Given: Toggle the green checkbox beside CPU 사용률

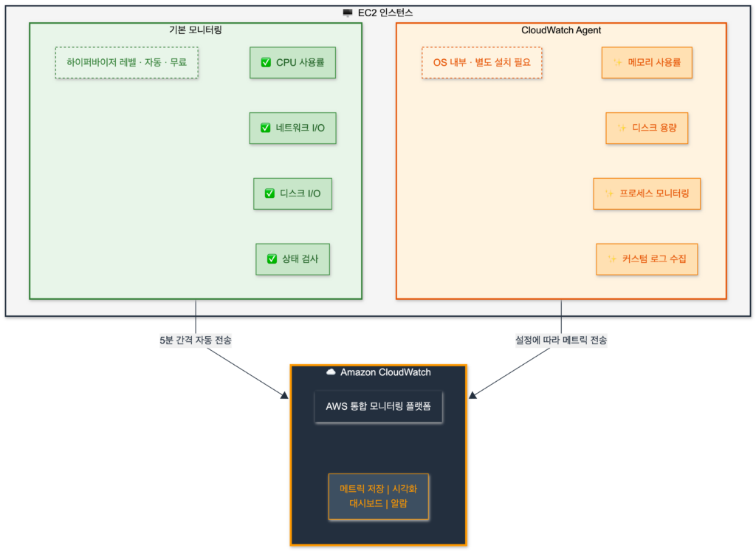Looking at the screenshot, I should pyautogui.click(x=266, y=63).
